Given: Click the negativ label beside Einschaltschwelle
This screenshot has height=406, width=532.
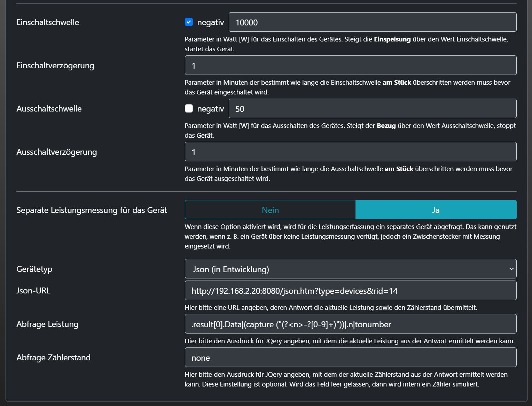Looking at the screenshot, I should [210, 22].
